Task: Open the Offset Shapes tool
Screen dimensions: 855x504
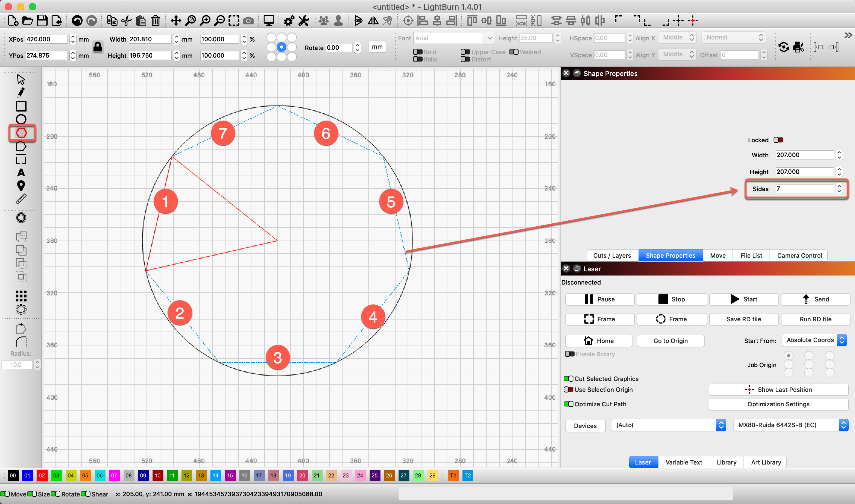Action: [x=21, y=217]
